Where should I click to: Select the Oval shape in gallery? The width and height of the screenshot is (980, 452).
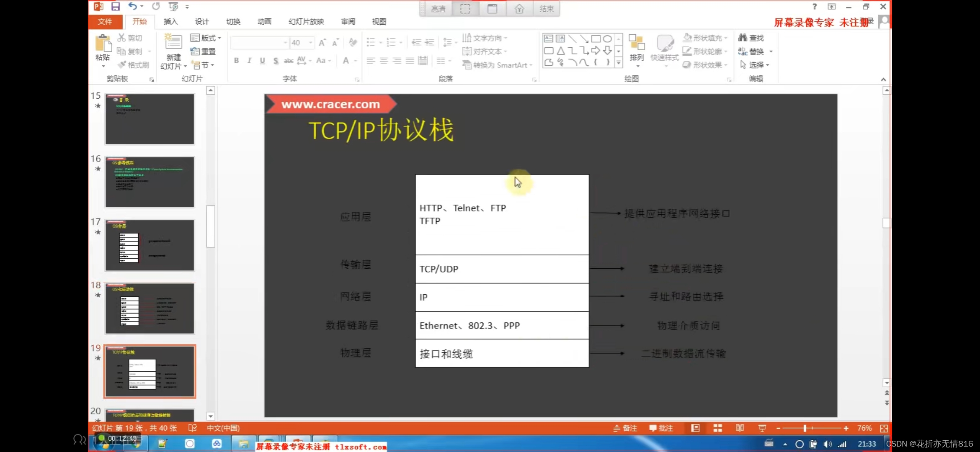607,39
